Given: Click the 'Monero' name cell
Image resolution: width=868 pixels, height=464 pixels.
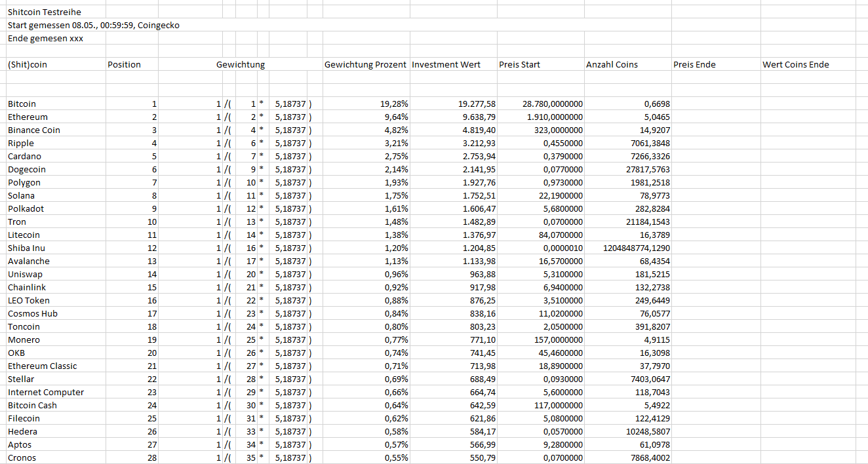Looking at the screenshot, I should click(56, 339).
